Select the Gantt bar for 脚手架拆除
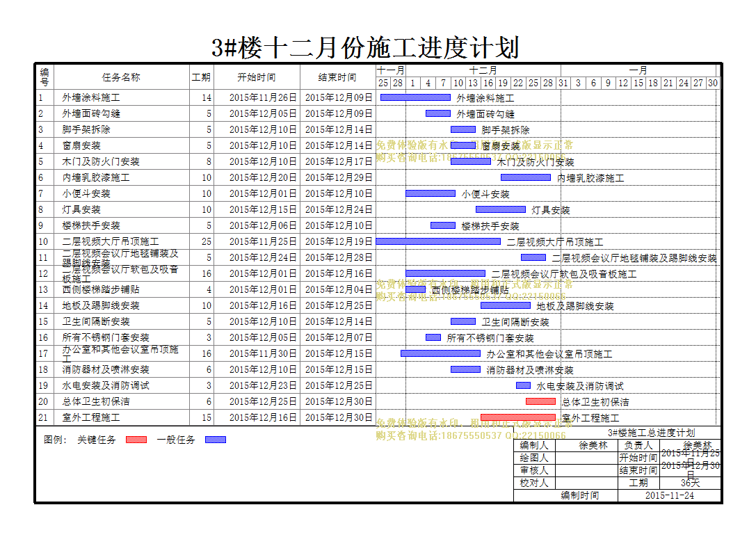This screenshot has width=756, height=537. [463, 129]
